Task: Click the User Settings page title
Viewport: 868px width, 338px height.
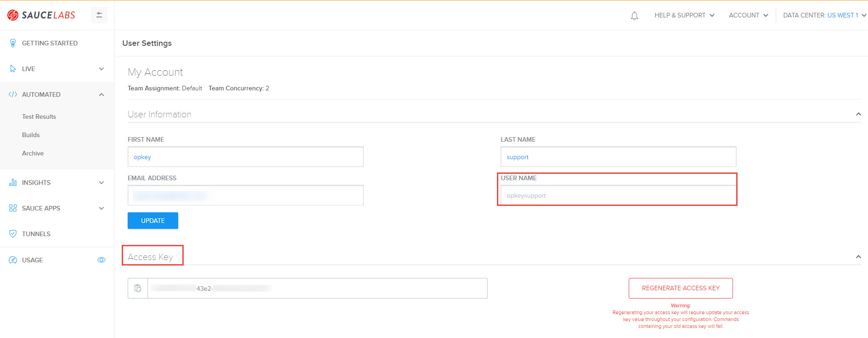Action: (x=147, y=43)
